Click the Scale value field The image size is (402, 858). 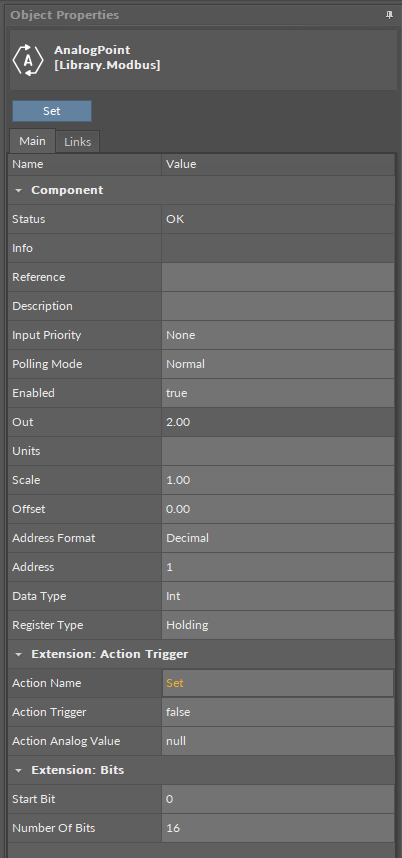point(278,480)
